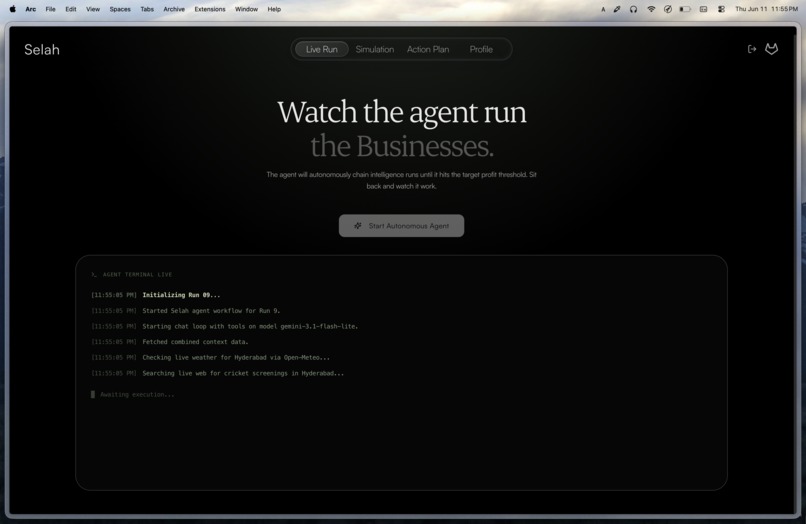
Task: Open the cat avatar icon in the top right
Action: [x=772, y=49]
